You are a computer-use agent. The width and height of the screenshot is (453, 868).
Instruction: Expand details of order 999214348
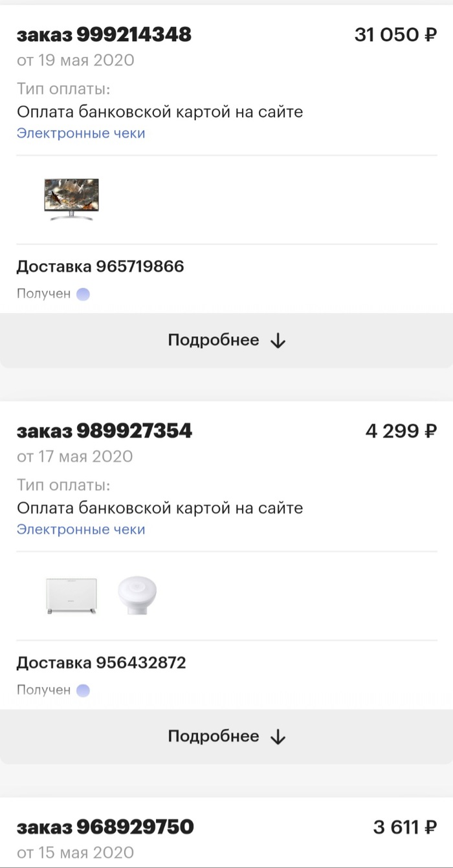(x=226, y=341)
